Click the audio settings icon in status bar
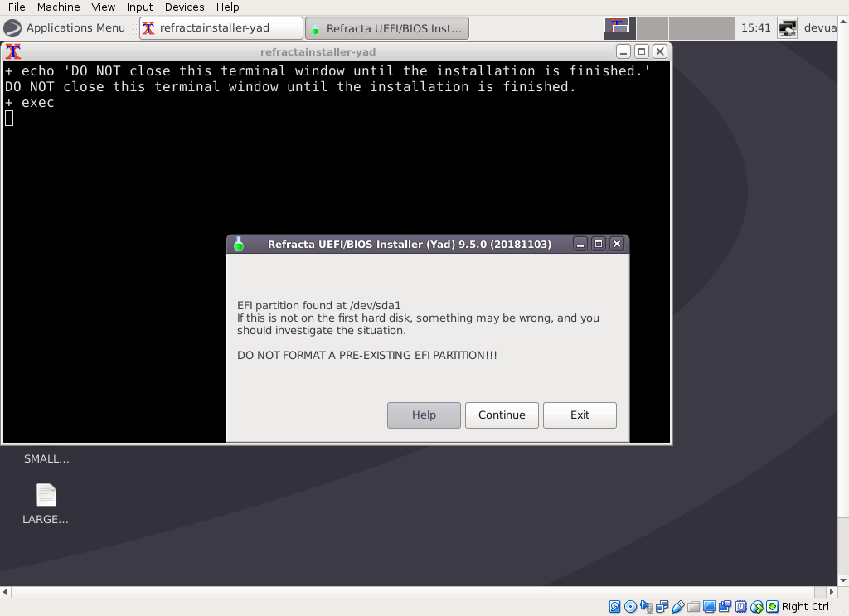 (646, 607)
